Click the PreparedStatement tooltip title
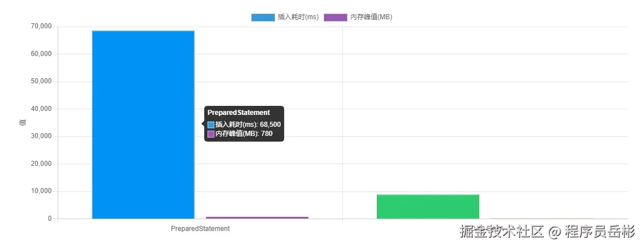The height and width of the screenshot is (248, 644). 238,113
